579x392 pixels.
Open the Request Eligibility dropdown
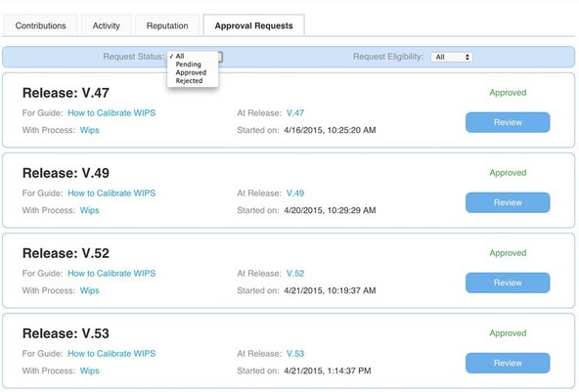[452, 57]
